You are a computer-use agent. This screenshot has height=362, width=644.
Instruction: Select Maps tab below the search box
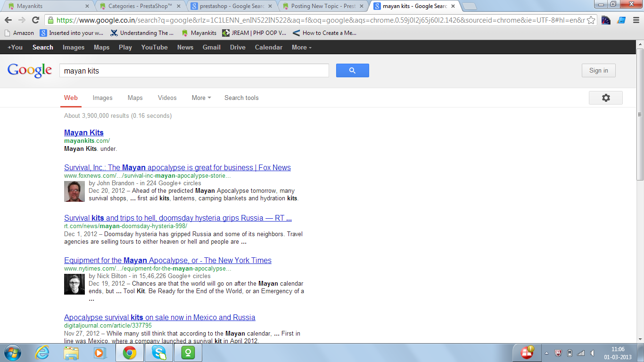[x=135, y=98]
